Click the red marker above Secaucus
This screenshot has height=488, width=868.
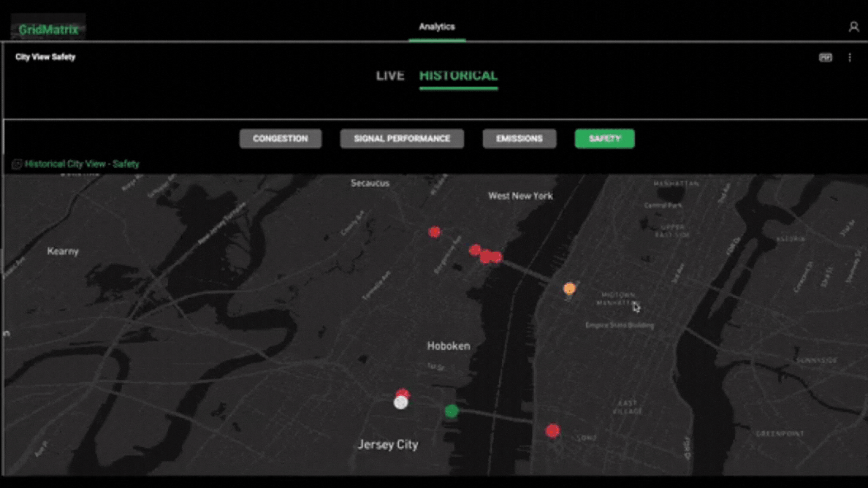tap(434, 232)
